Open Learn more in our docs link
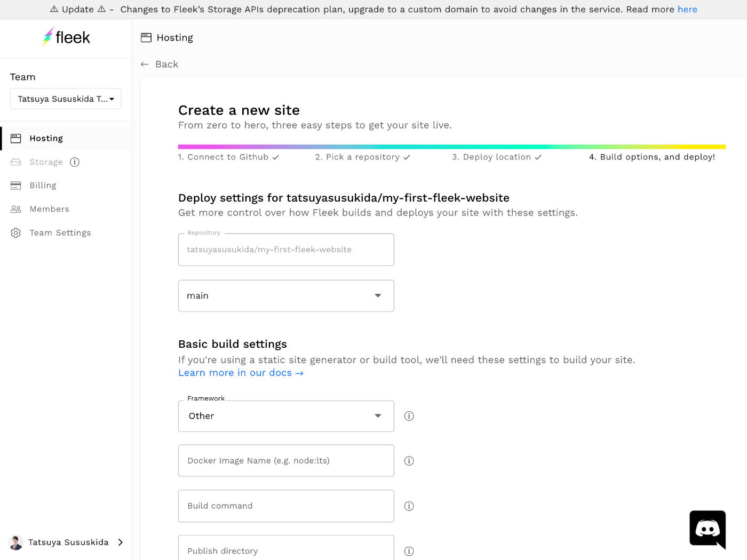The image size is (747, 560). point(241,373)
